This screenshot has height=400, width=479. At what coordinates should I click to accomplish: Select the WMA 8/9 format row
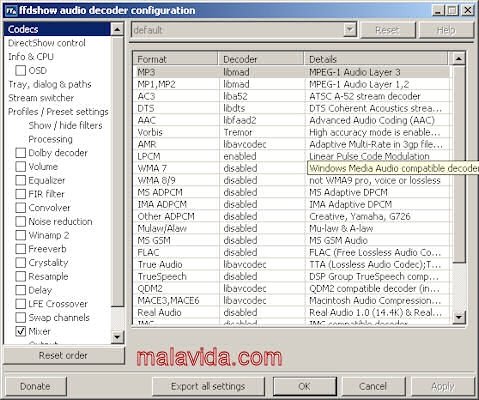coord(291,180)
